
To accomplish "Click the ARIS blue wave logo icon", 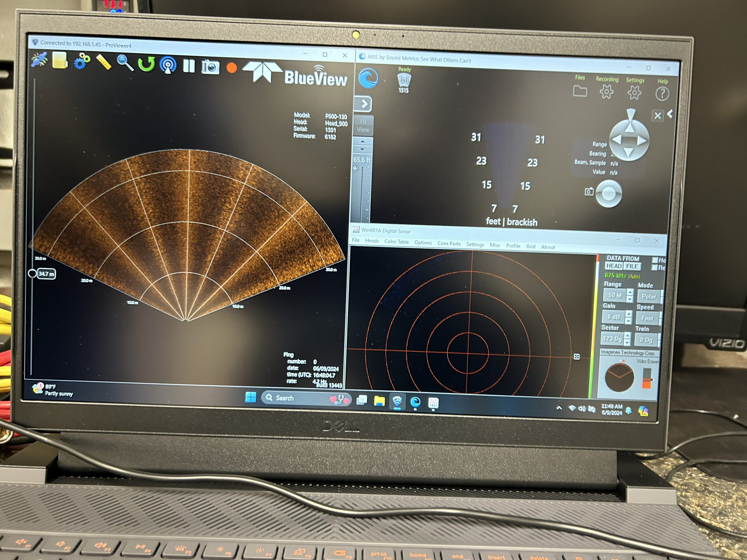I will (368, 78).
